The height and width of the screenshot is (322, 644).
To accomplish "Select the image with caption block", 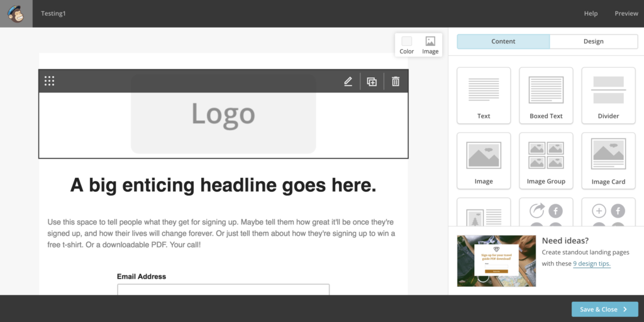I will coord(484,212).
